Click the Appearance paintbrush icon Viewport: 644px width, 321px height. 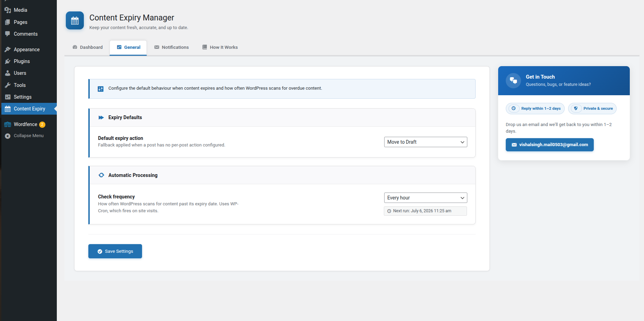(x=8, y=50)
